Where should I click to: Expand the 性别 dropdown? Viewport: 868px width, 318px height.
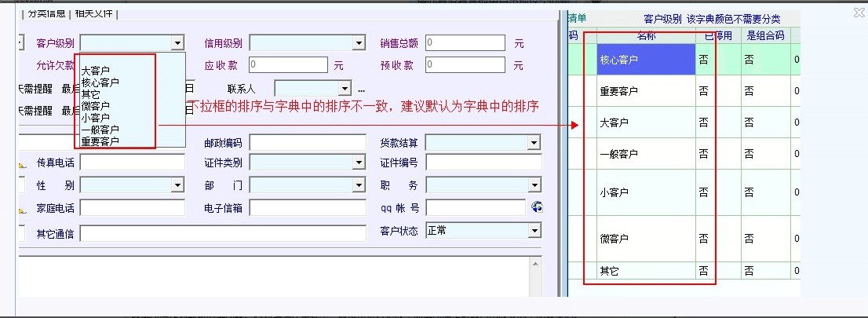pyautogui.click(x=178, y=186)
